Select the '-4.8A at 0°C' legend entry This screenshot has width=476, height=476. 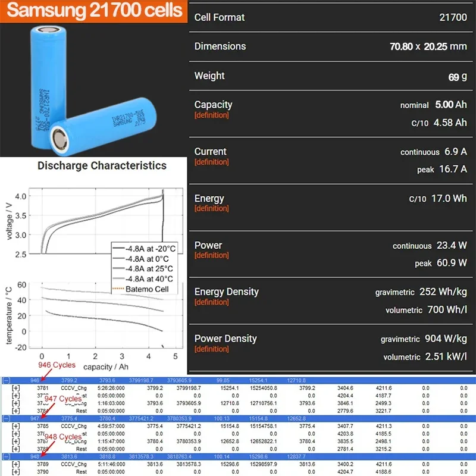(140, 259)
